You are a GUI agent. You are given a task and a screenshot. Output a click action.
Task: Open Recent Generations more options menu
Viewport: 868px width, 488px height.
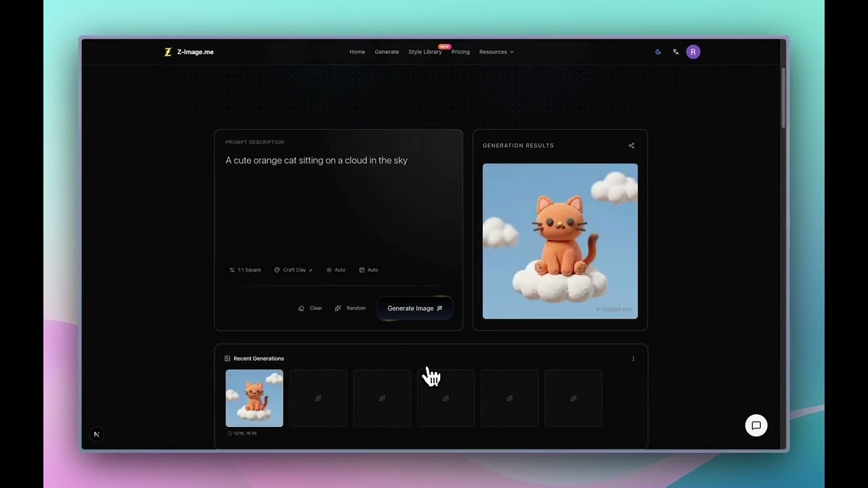coord(633,359)
